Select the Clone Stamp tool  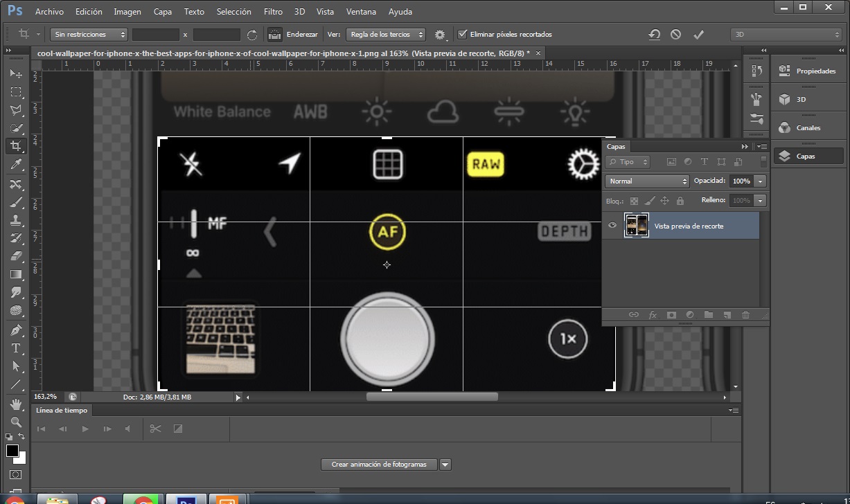tap(15, 220)
